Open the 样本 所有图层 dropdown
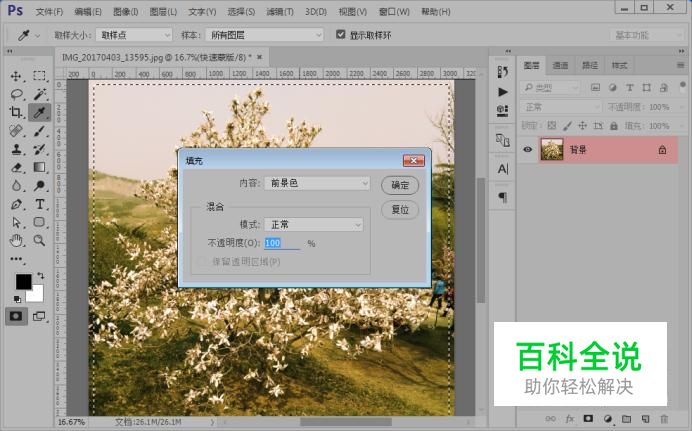Screen dimensions: 692x431 (264, 35)
